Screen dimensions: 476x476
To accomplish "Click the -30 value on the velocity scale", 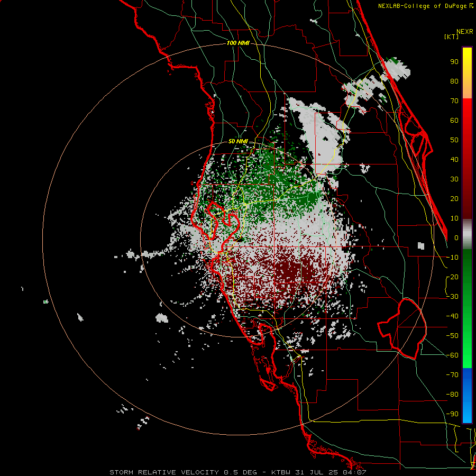I will (x=452, y=297).
